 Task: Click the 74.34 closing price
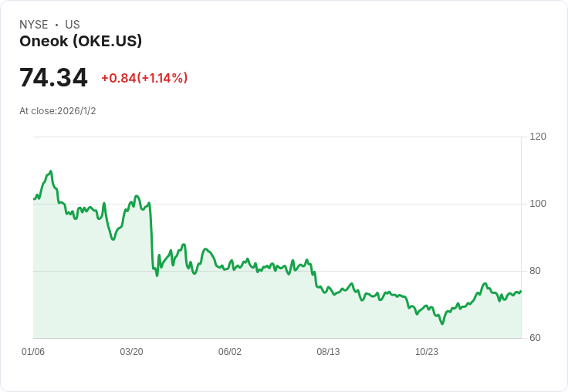point(53,78)
